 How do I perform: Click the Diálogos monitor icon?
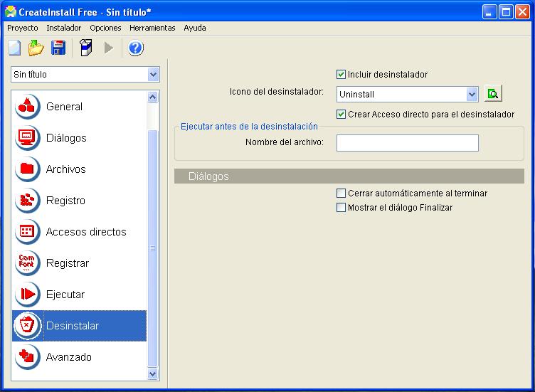click(27, 137)
